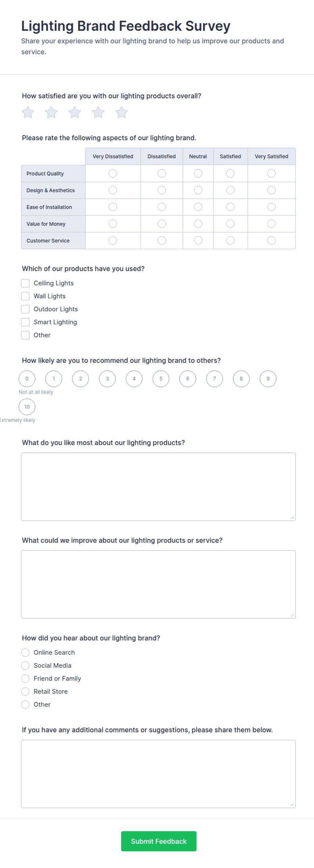The height and width of the screenshot is (868, 314).
Task: Choose Retail Store referral option
Action: tap(25, 691)
